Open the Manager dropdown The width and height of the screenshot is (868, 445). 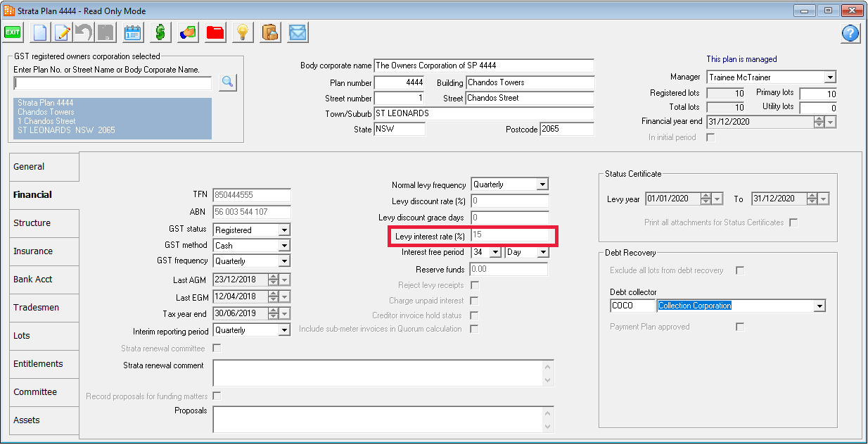830,77
